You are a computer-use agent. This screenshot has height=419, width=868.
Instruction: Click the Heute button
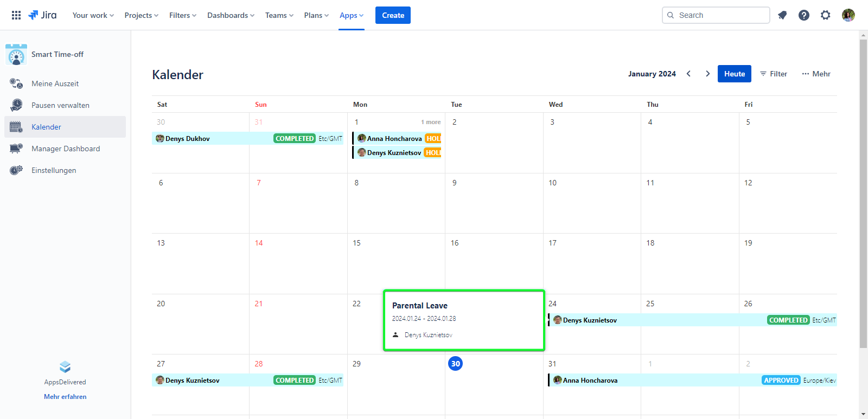(734, 74)
